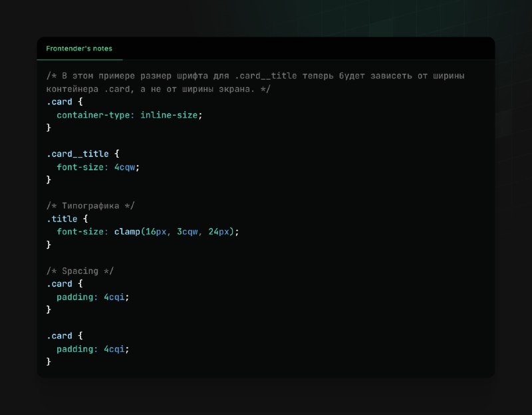Image resolution: width=532 pixels, height=415 pixels.
Task: Click the .title selector
Action: 62,219
